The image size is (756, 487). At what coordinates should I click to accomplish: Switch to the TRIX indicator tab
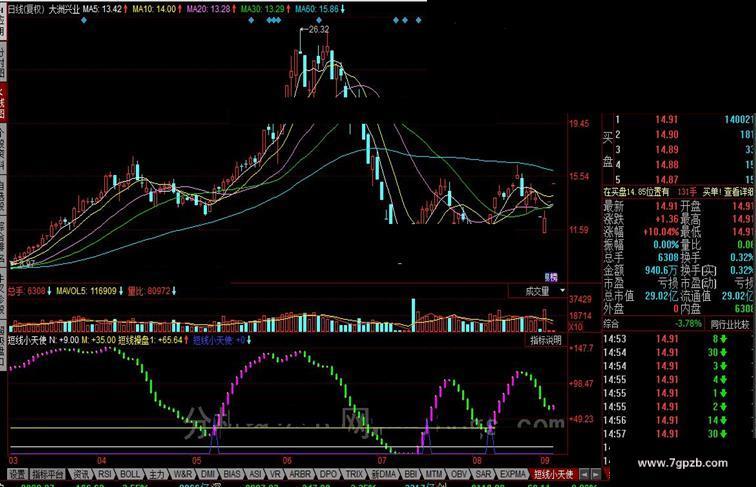tap(354, 474)
